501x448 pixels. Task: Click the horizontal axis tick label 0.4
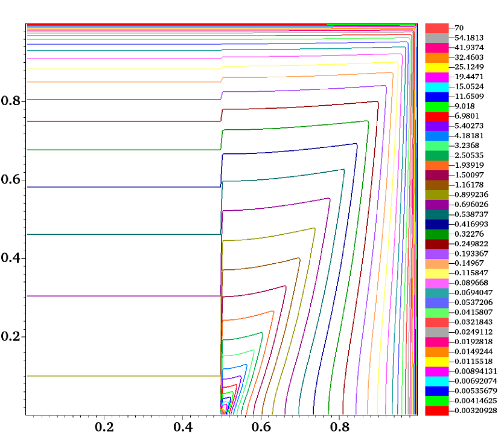pyautogui.click(x=183, y=427)
